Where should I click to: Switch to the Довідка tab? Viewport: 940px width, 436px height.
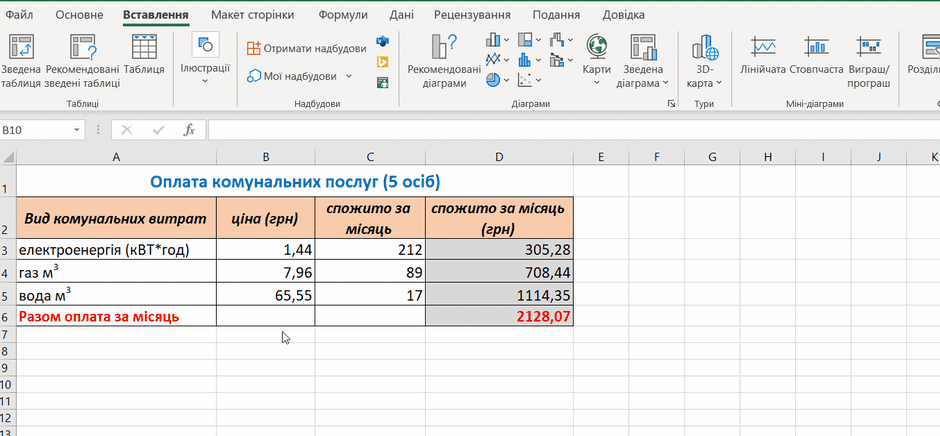(x=623, y=15)
